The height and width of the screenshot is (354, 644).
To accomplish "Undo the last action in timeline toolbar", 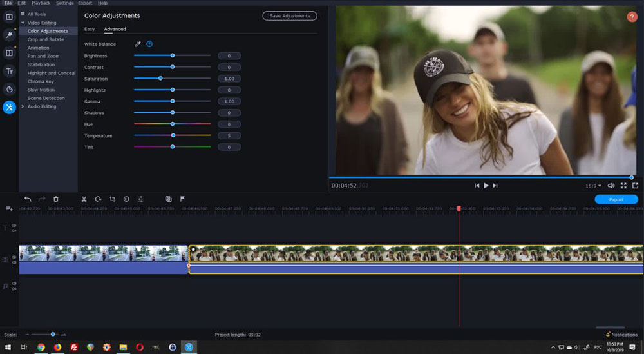I will [28, 199].
